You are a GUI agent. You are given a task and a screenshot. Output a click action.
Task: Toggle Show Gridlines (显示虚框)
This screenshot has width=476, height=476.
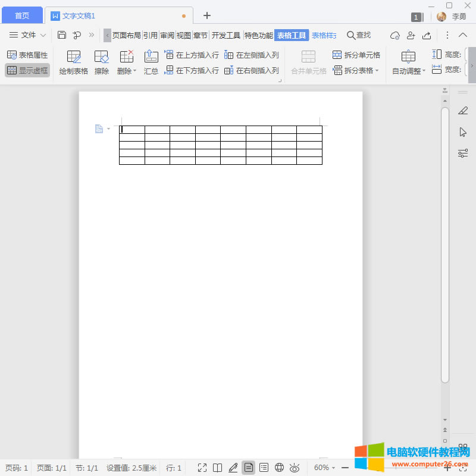(27, 70)
